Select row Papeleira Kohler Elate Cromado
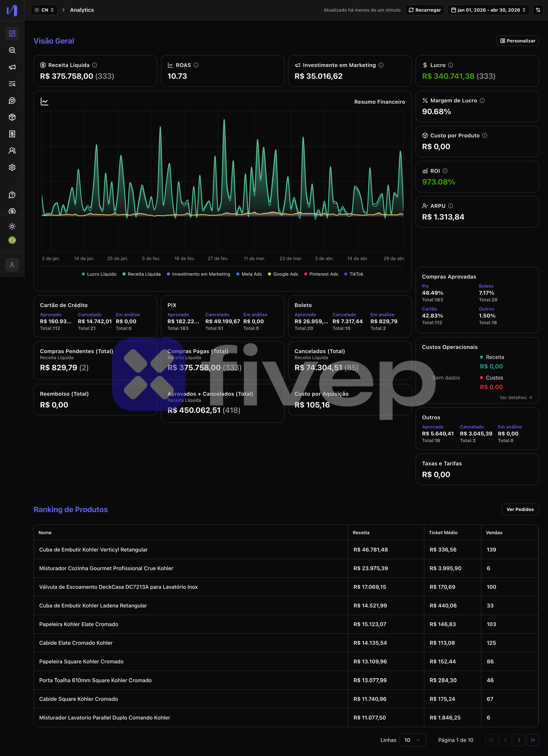This screenshot has height=756, width=548. tap(286, 624)
